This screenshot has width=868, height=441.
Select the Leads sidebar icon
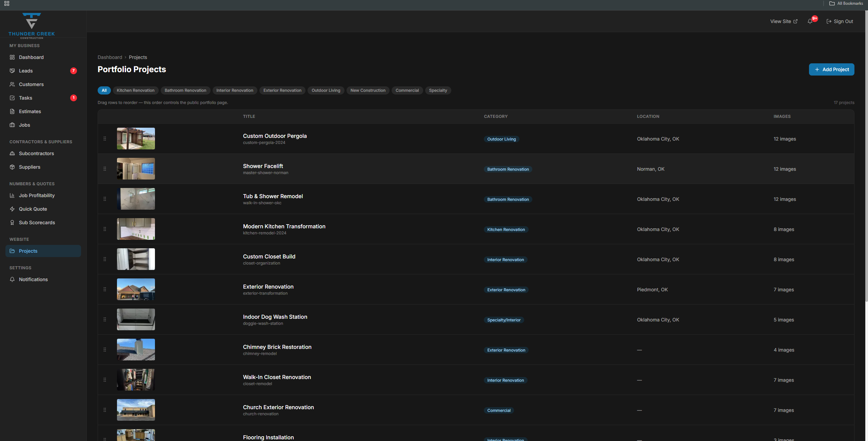coord(12,71)
